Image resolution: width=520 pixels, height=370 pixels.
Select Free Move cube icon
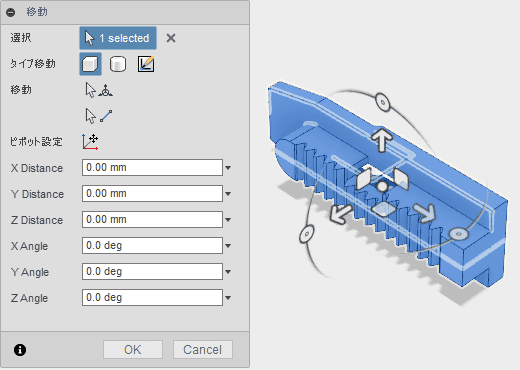(90, 64)
